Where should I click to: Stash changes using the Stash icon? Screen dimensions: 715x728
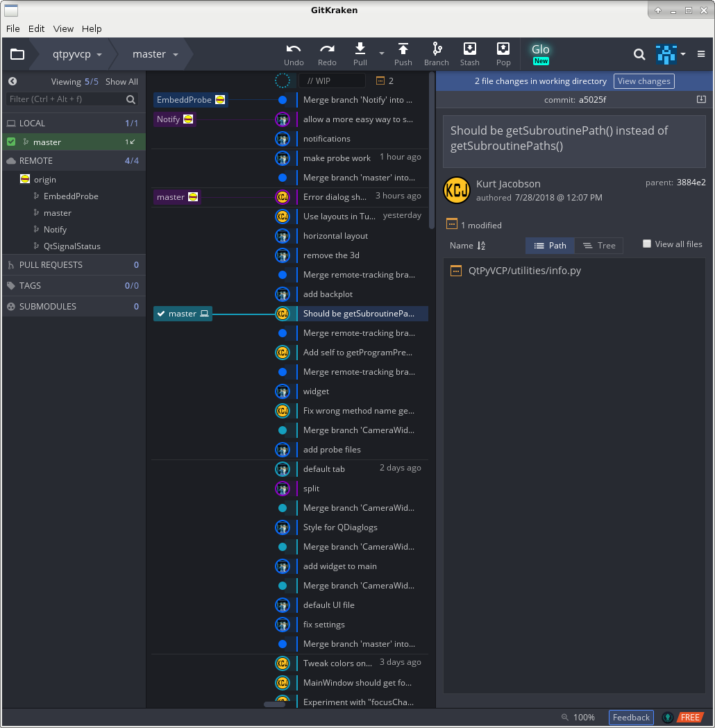(469, 49)
